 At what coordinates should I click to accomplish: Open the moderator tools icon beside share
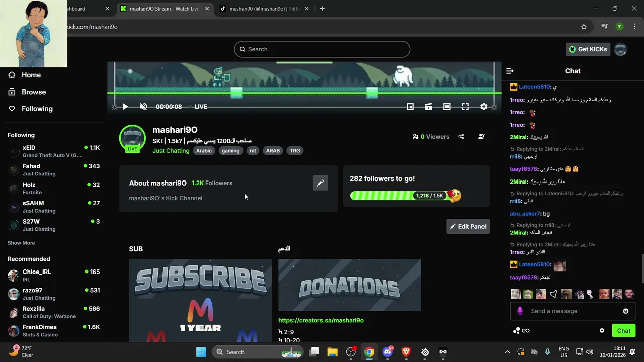(x=481, y=136)
